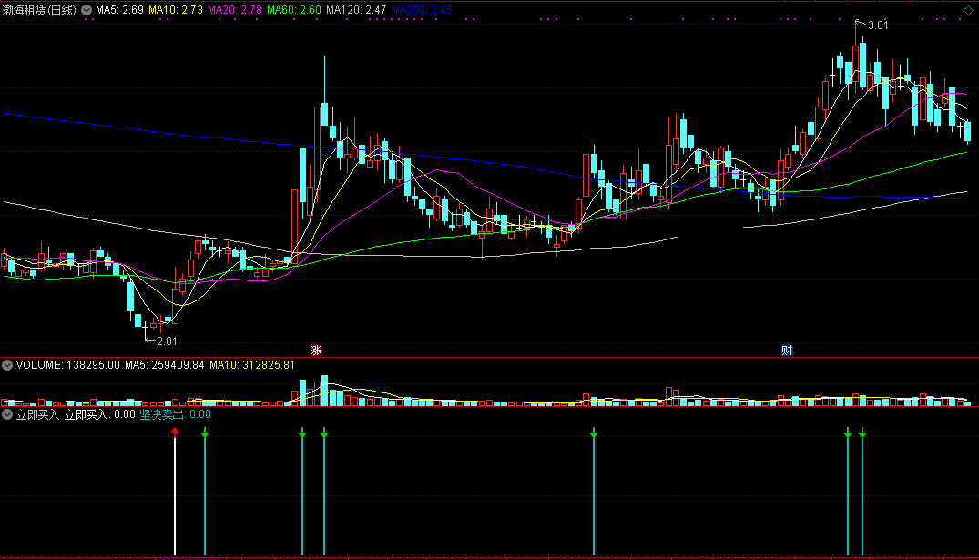Click the 立即买入 indicator name

coord(37,414)
